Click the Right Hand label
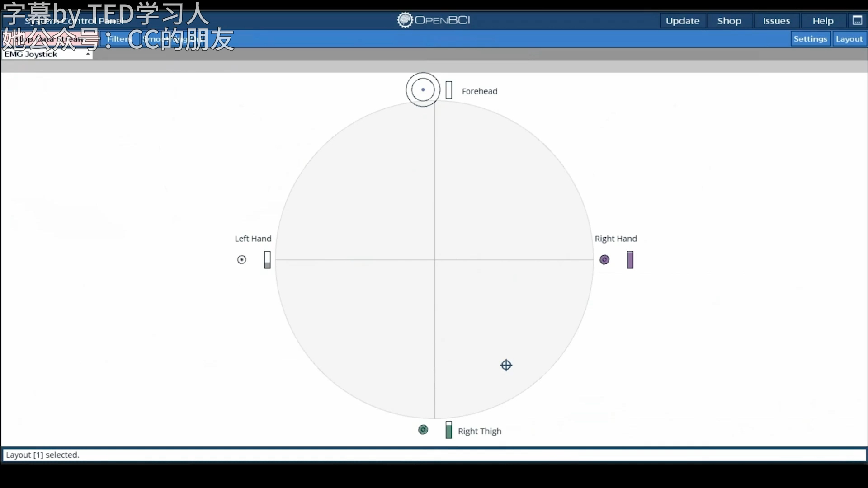The width and height of the screenshot is (868, 488). click(616, 239)
